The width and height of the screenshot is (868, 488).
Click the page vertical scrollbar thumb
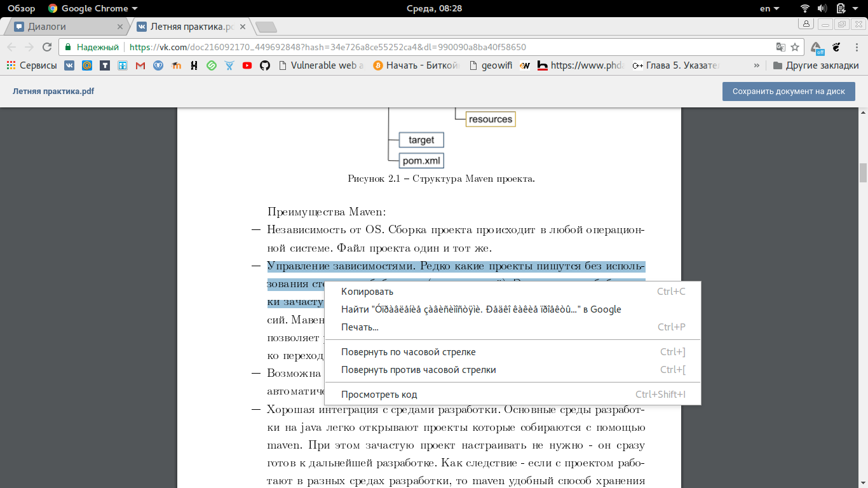coord(863,172)
